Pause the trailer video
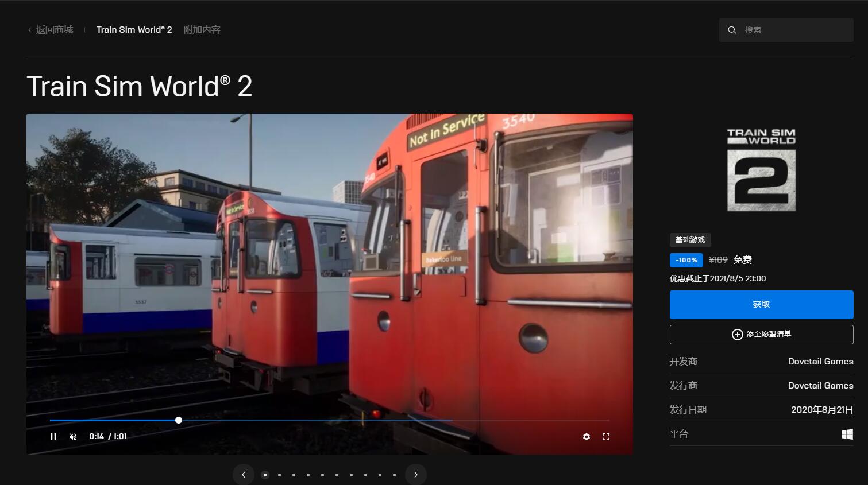The width and height of the screenshot is (868, 485). (x=53, y=437)
